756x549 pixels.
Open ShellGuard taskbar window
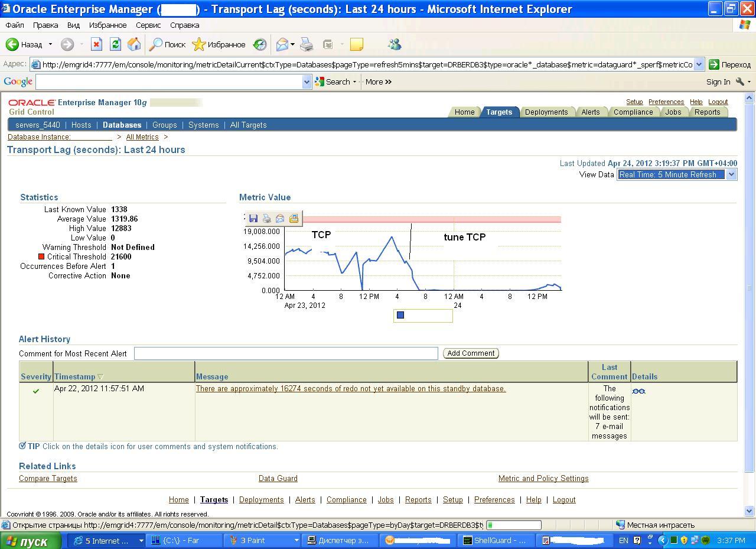tap(497, 540)
